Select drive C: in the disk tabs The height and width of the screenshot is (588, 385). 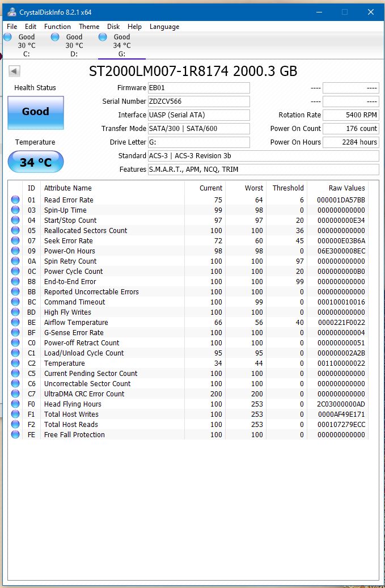26,45
